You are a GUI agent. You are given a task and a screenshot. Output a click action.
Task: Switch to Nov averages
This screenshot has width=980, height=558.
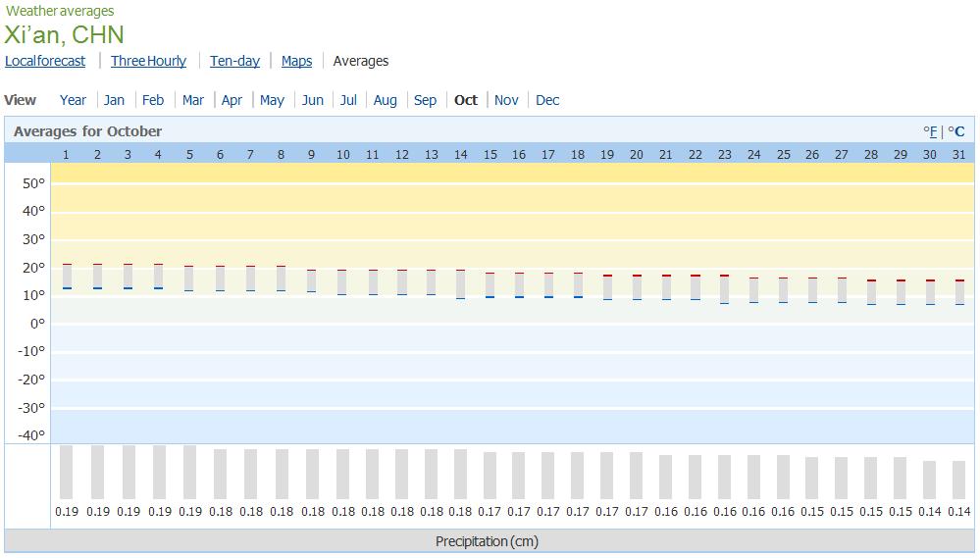point(506,100)
